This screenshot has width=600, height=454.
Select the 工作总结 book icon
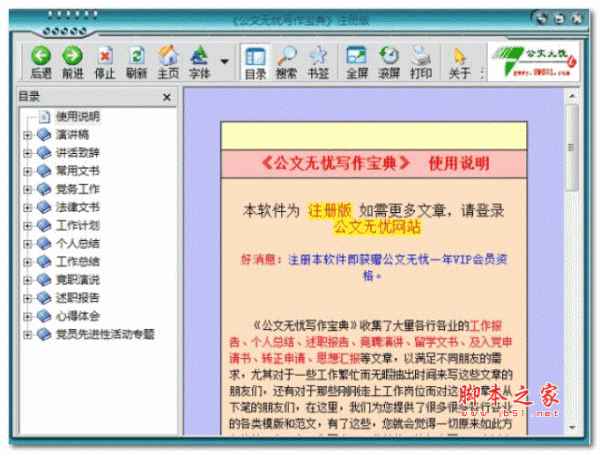click(44, 261)
